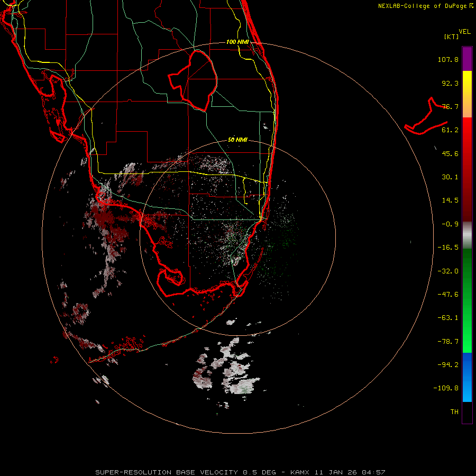Image resolution: width=476 pixels, height=476 pixels.
Task: Click the -0.9 value on the velocity scale
Action: (x=450, y=224)
